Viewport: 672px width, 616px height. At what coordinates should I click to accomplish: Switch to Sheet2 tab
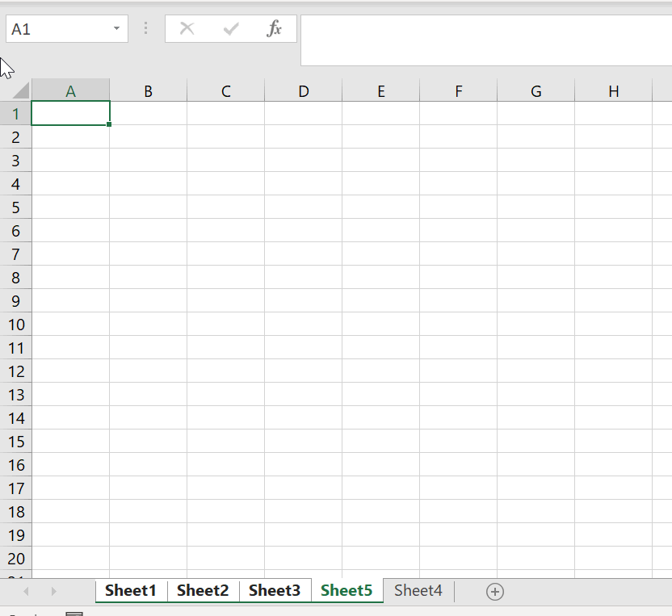[203, 591]
